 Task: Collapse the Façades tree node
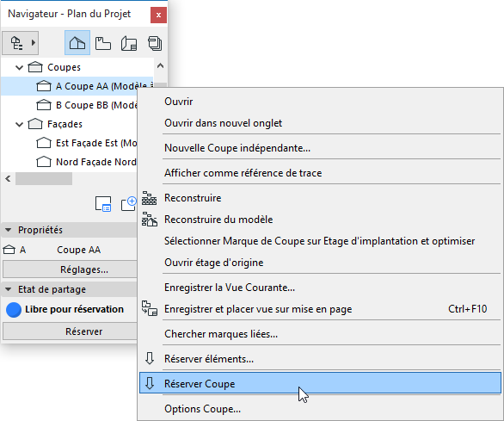(x=19, y=125)
